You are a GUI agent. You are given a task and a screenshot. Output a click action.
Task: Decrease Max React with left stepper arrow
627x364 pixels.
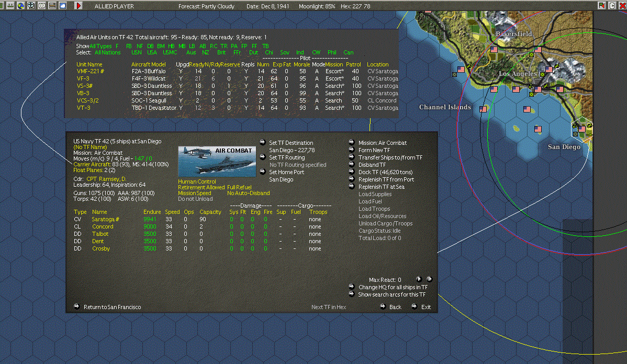coord(419,279)
